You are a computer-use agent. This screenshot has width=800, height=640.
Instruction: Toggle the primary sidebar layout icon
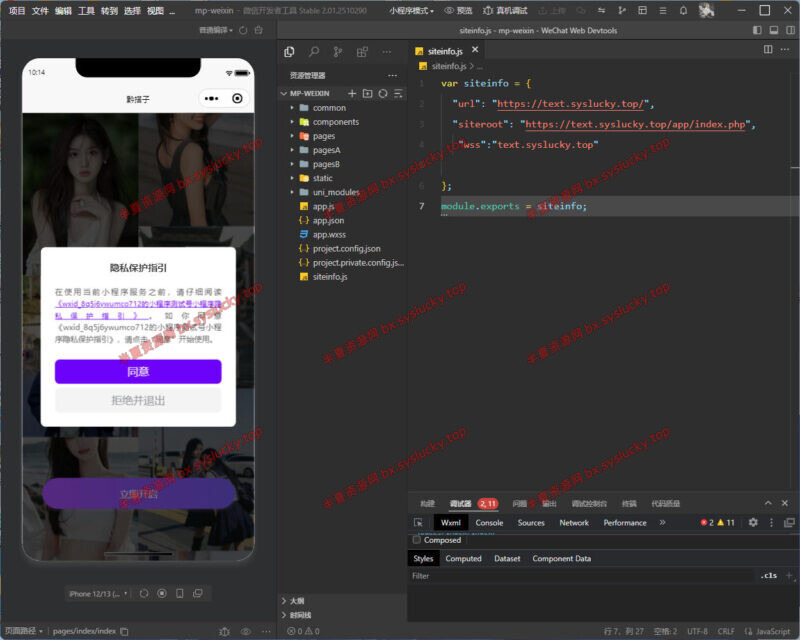757,30
